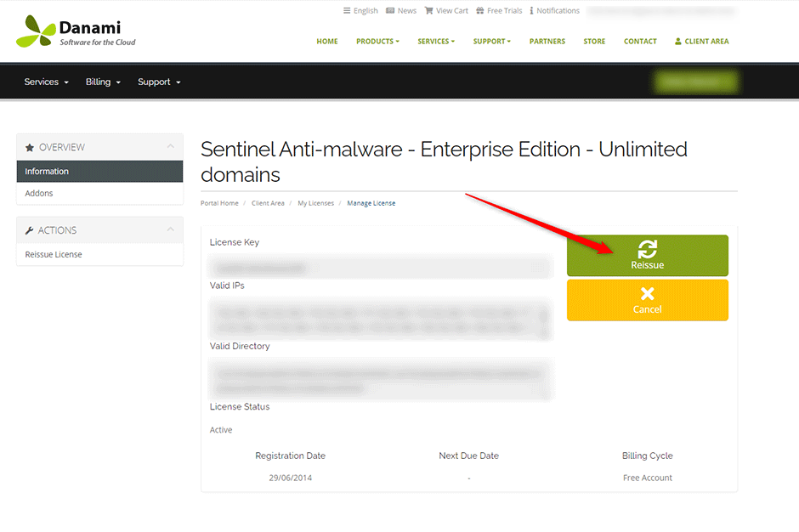799x532 pixels.
Task: Open Addons in sidebar
Action: pos(100,193)
